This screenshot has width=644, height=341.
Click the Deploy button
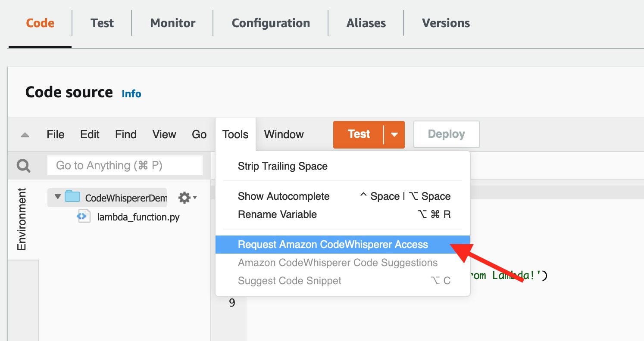446,134
